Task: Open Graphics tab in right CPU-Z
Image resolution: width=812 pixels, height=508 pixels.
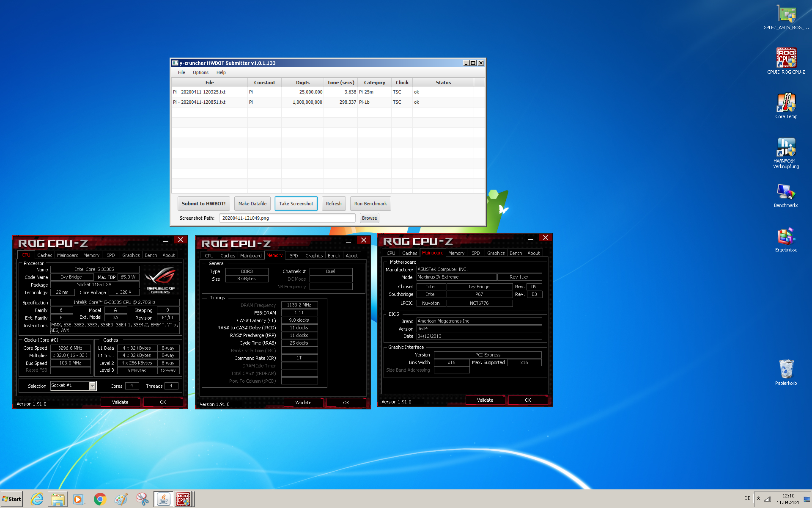Action: pyautogui.click(x=496, y=253)
